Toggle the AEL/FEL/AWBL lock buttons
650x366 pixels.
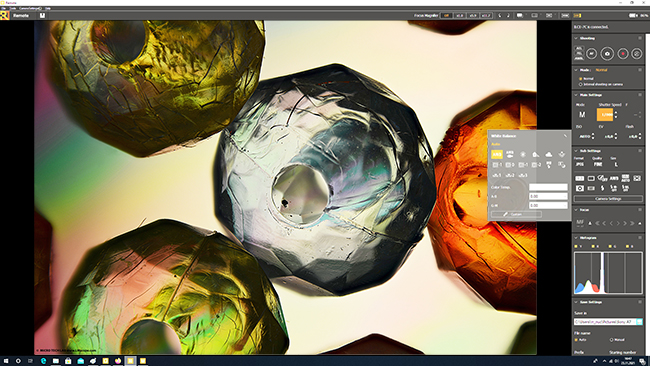click(x=579, y=53)
